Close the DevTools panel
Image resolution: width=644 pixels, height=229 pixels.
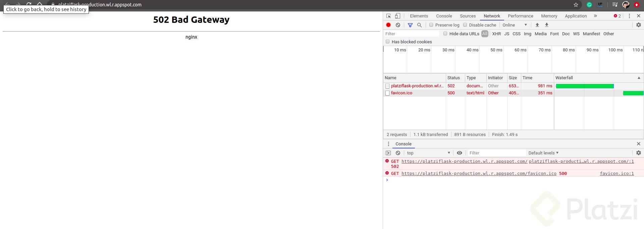pyautogui.click(x=639, y=16)
